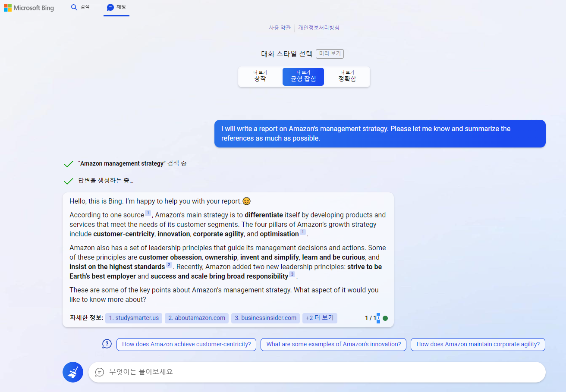
Task: Click the user message about Amazon's report
Action: (x=380, y=134)
